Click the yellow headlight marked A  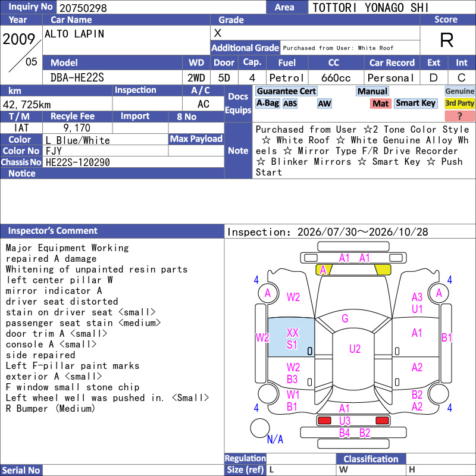(324, 270)
